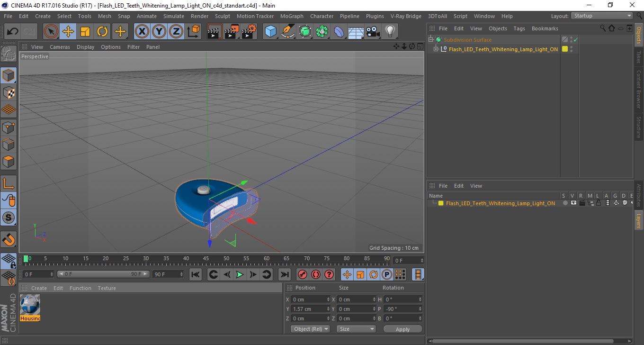The height and width of the screenshot is (345, 644).
Task: Toggle layer lock flag
Action: (599, 203)
